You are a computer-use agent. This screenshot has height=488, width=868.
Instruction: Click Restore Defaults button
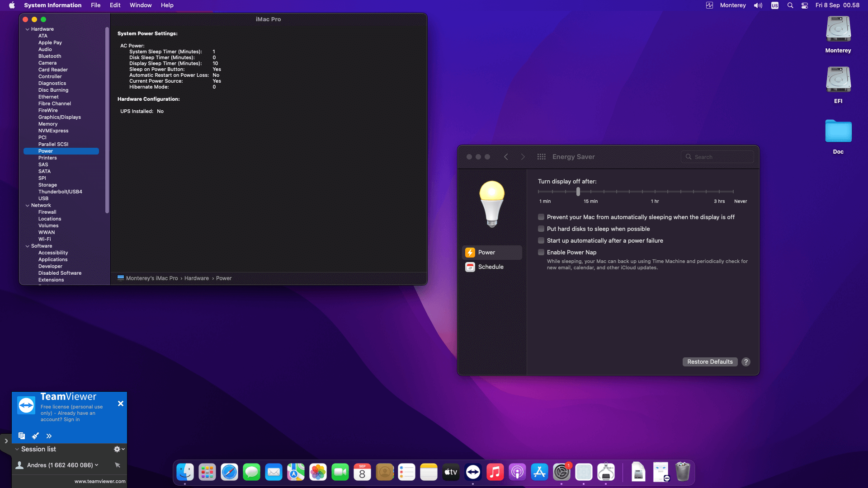click(x=710, y=362)
